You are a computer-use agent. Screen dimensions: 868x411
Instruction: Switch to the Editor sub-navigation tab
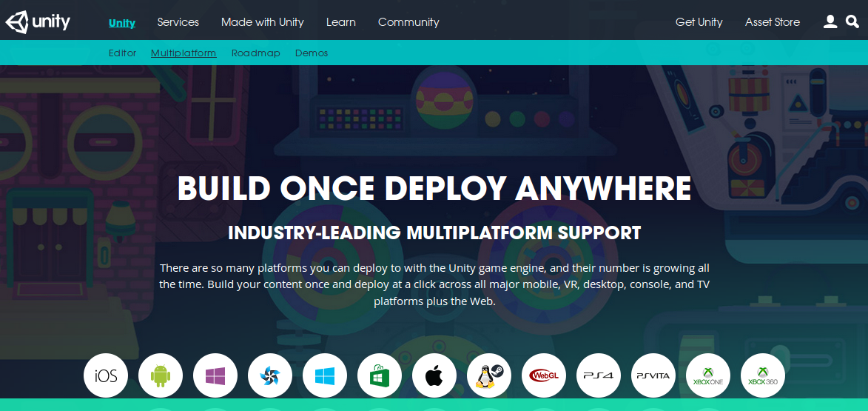click(x=122, y=53)
